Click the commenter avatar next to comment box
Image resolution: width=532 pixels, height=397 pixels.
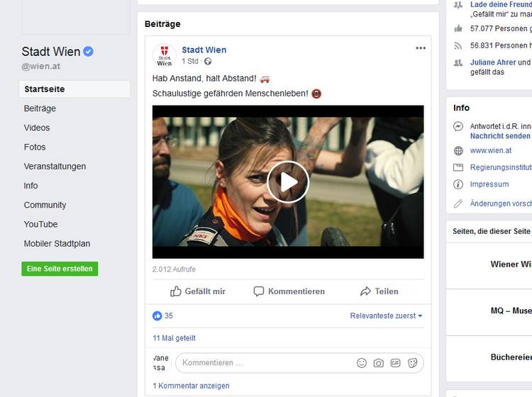click(x=161, y=363)
